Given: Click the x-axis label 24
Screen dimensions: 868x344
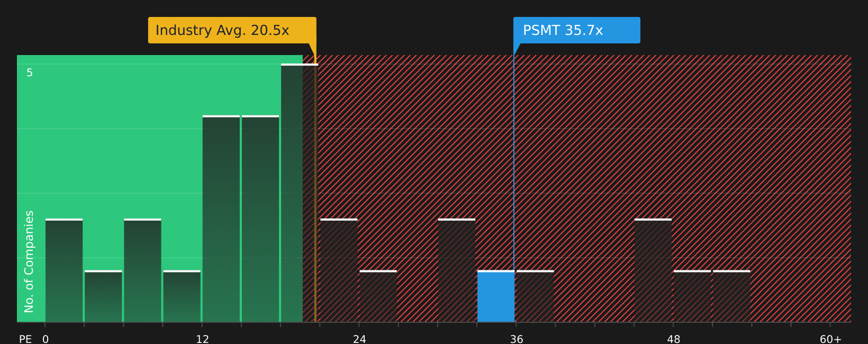Looking at the screenshot, I should click(359, 339).
